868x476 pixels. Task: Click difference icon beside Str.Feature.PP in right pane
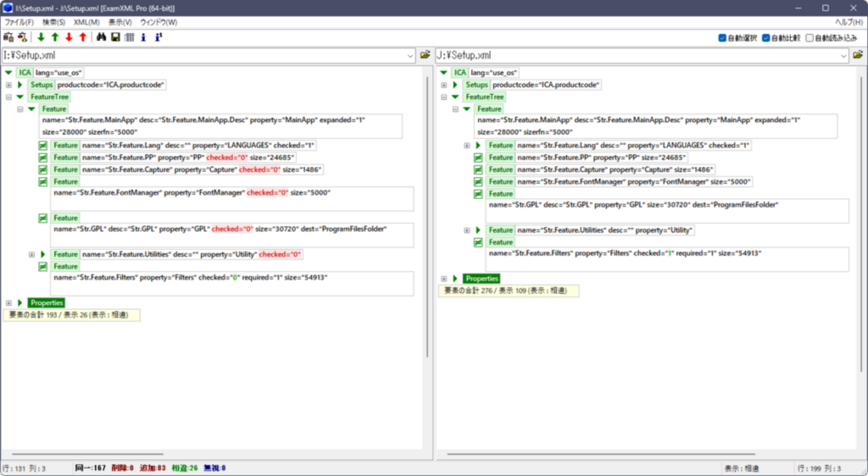pos(478,158)
